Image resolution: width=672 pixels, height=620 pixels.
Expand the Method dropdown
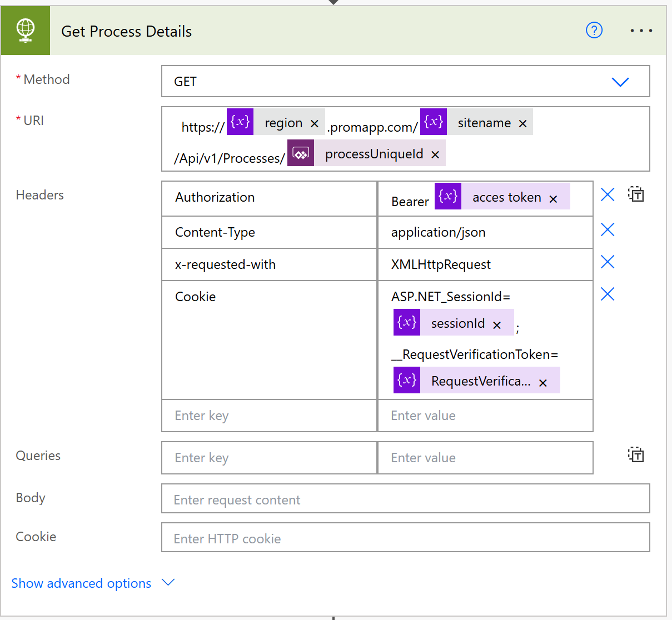[620, 82]
